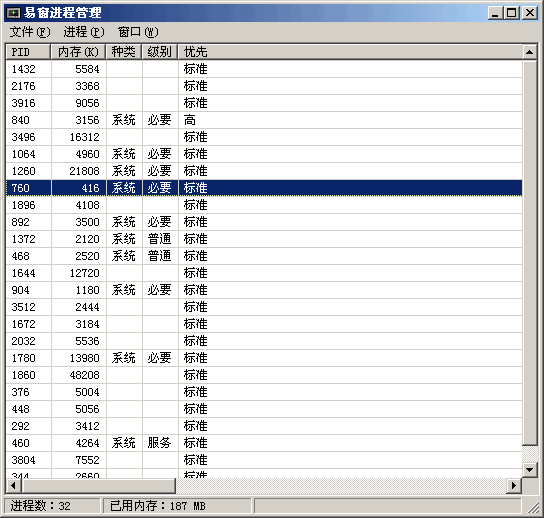Select process row with PID 840

(264, 120)
